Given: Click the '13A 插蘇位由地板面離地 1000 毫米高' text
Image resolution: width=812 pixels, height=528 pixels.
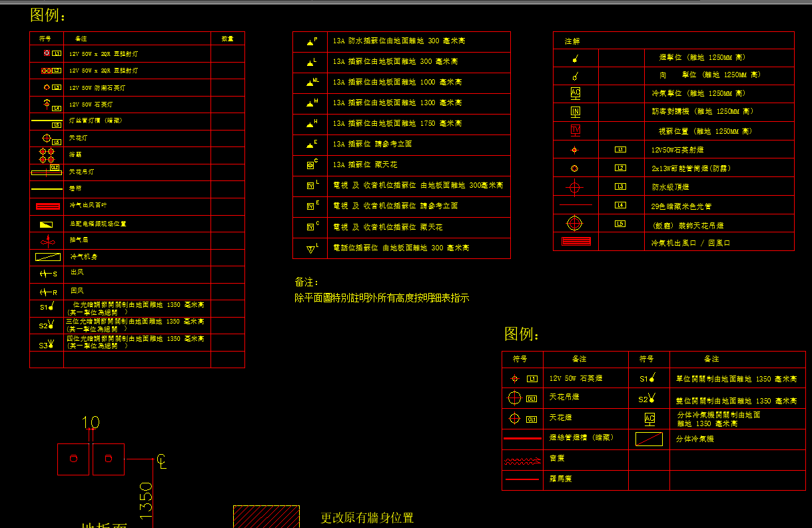Looking at the screenshot, I should tap(397, 82).
